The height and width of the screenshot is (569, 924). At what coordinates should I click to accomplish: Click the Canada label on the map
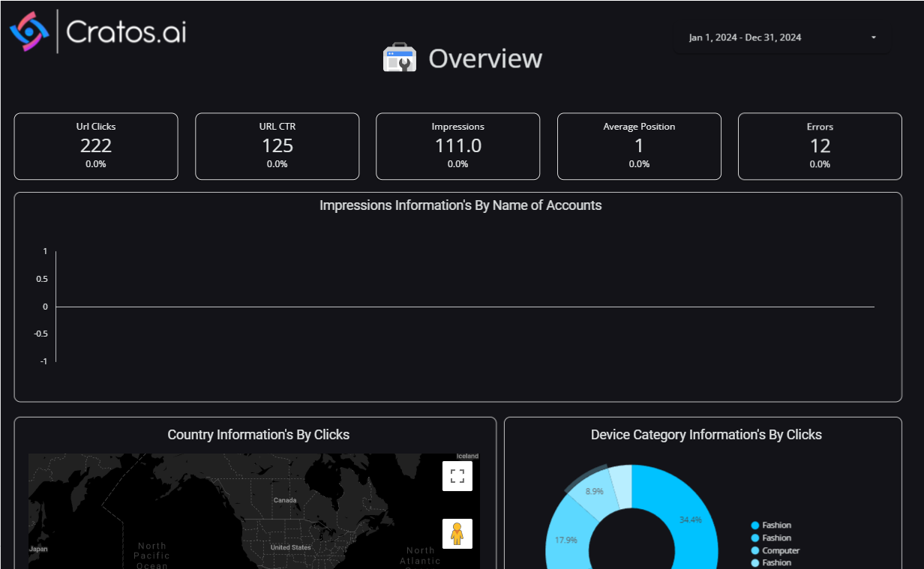[x=285, y=500]
